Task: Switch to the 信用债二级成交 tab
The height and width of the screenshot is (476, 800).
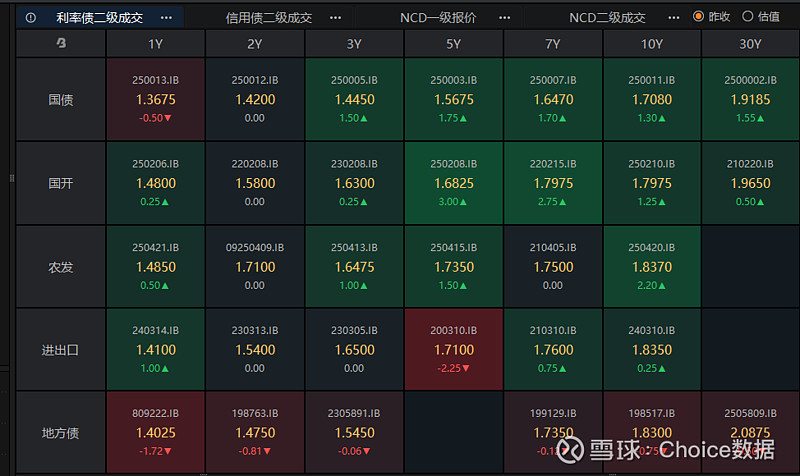Action: (x=269, y=18)
